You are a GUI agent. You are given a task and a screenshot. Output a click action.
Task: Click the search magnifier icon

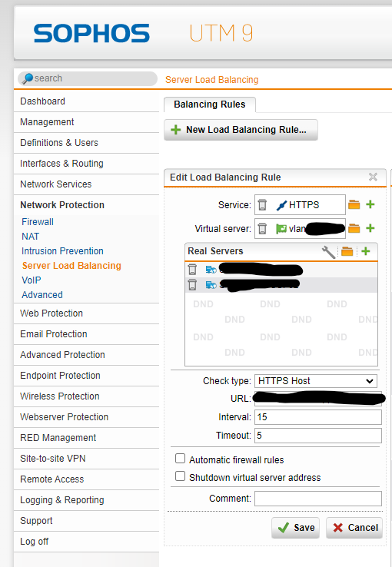(x=27, y=78)
